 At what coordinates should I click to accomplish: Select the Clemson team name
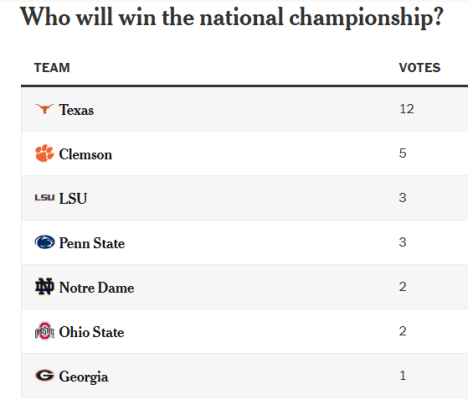point(85,154)
